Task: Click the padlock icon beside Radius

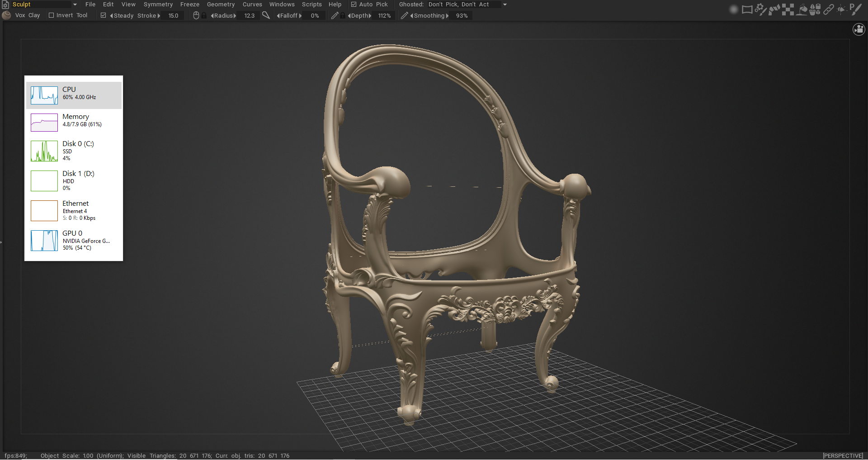Action: 204,15
